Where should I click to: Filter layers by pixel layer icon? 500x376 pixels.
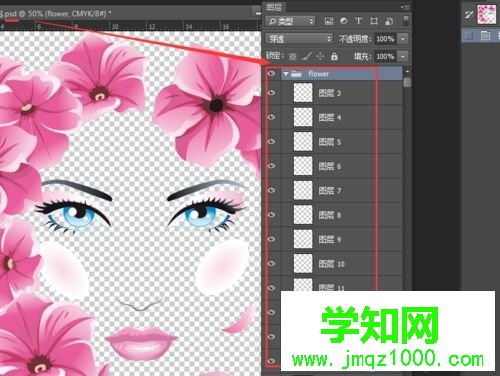pyautogui.click(x=329, y=21)
